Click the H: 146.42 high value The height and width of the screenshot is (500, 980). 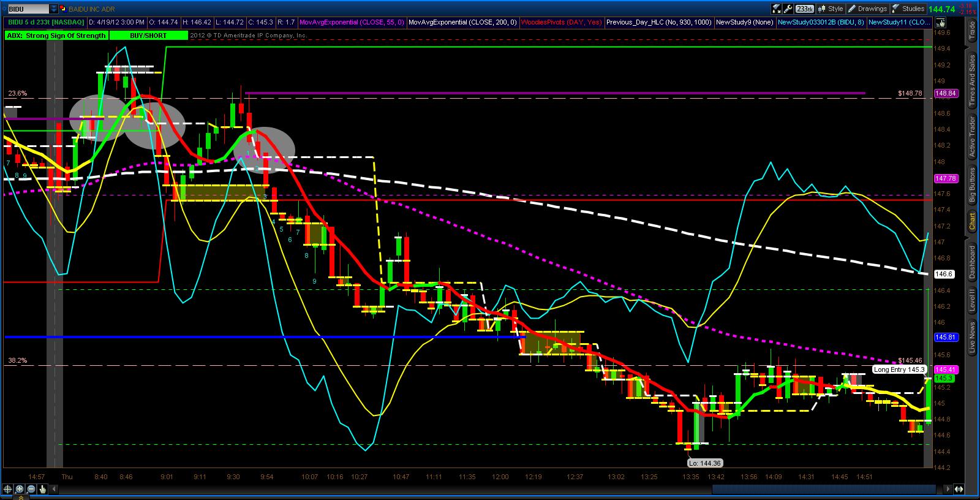click(x=196, y=22)
